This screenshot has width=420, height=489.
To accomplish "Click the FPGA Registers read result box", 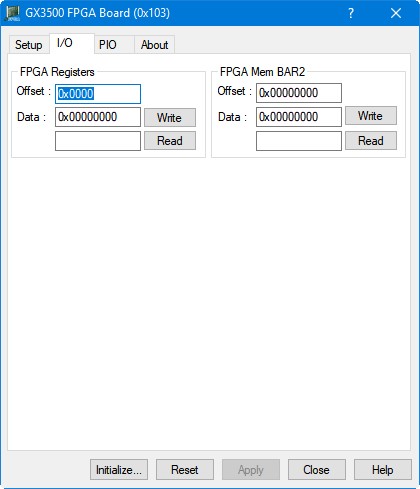I will coord(98,141).
